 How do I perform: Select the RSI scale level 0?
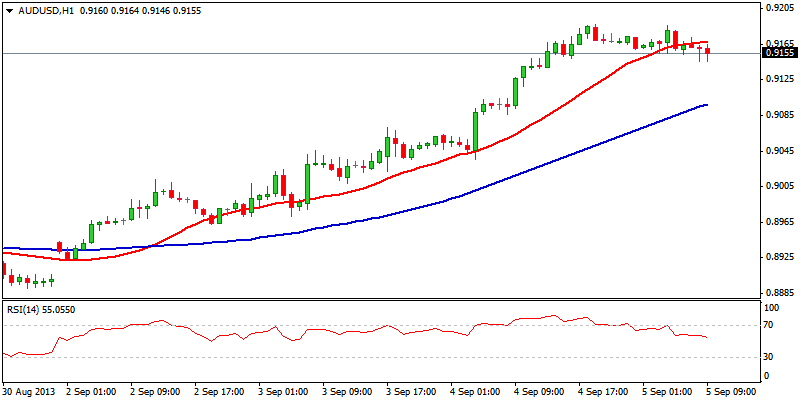point(768,376)
